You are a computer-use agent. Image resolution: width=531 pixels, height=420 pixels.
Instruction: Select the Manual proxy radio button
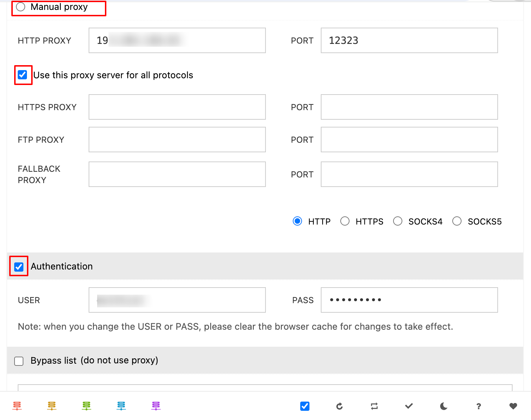click(x=21, y=7)
